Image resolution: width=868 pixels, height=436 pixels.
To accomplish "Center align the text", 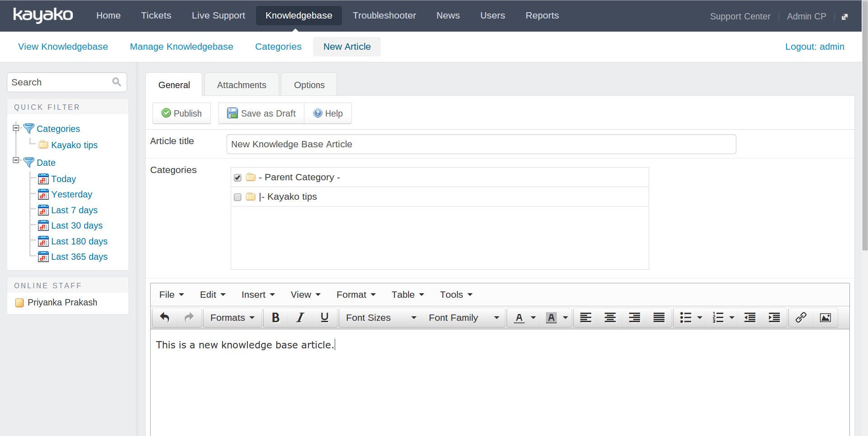I will tap(610, 318).
